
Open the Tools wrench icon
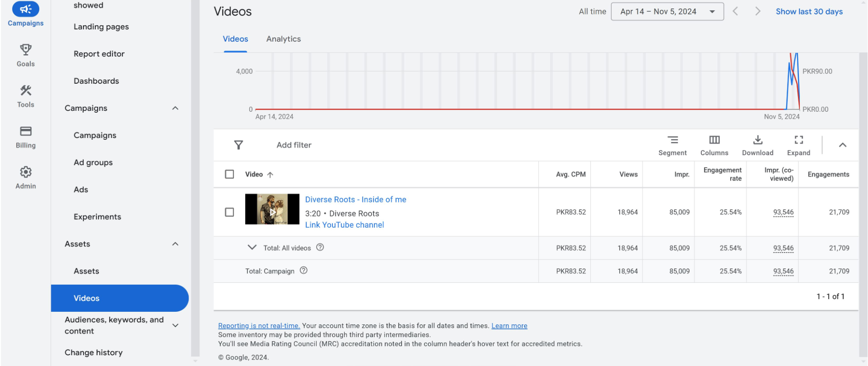26,90
